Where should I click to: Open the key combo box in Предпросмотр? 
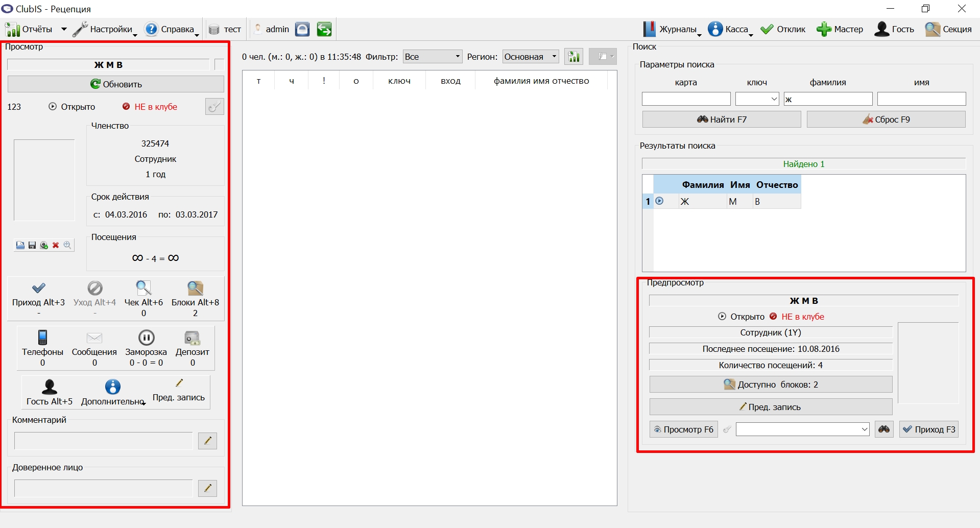802,429
